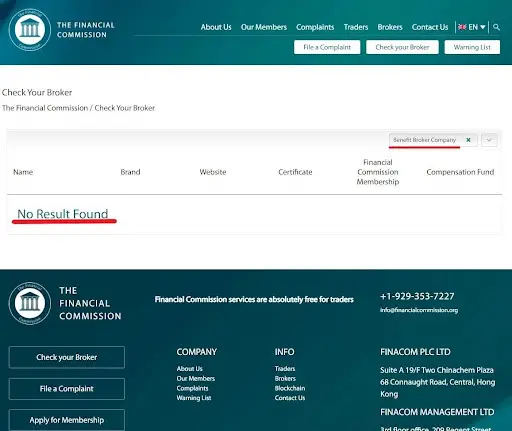Screen dimensions: 512x431
Task: Open the EN language dropdown
Action: click(x=472, y=27)
